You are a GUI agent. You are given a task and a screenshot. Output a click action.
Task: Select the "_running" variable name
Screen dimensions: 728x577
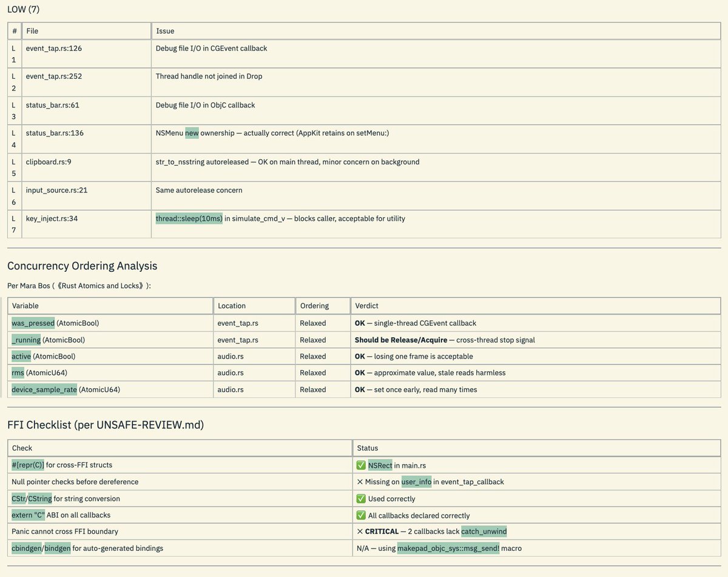(x=26, y=340)
